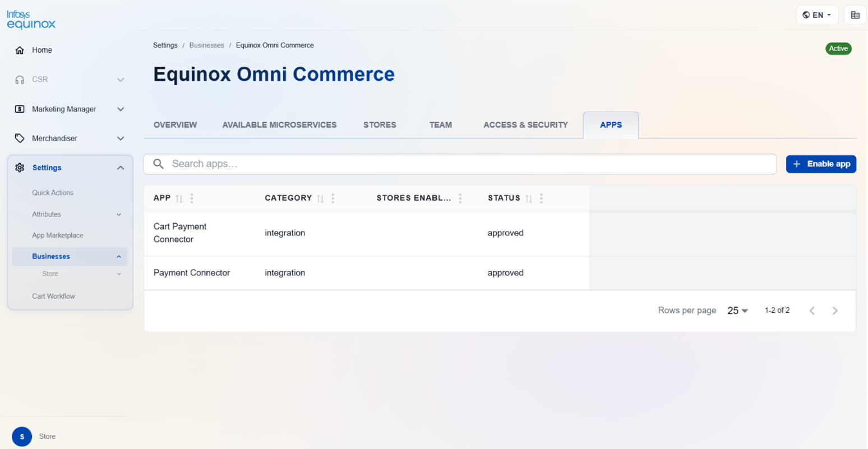The height and width of the screenshot is (449, 868).
Task: Click Payment Connector's integration cell
Action: [x=285, y=273]
